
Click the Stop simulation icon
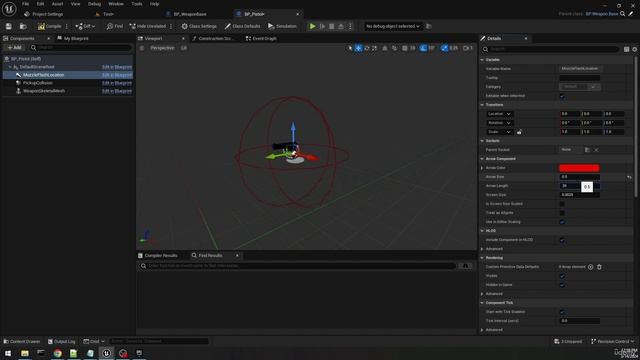331,26
